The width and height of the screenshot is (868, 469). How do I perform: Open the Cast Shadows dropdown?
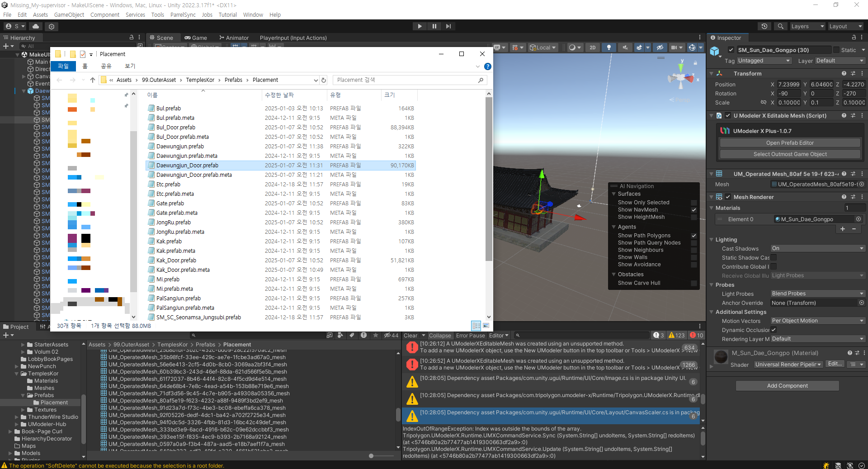pos(817,248)
